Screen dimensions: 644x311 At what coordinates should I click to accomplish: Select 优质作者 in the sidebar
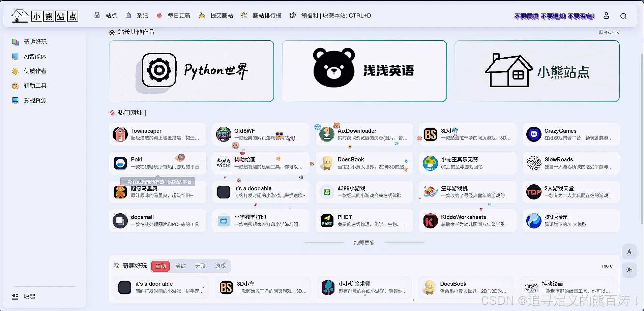[29, 71]
